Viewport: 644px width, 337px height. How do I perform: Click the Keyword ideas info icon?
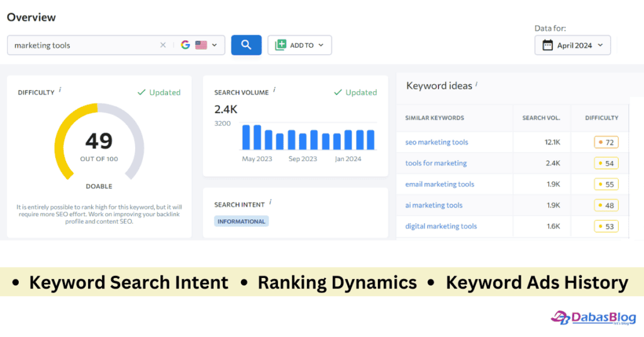coord(477,84)
